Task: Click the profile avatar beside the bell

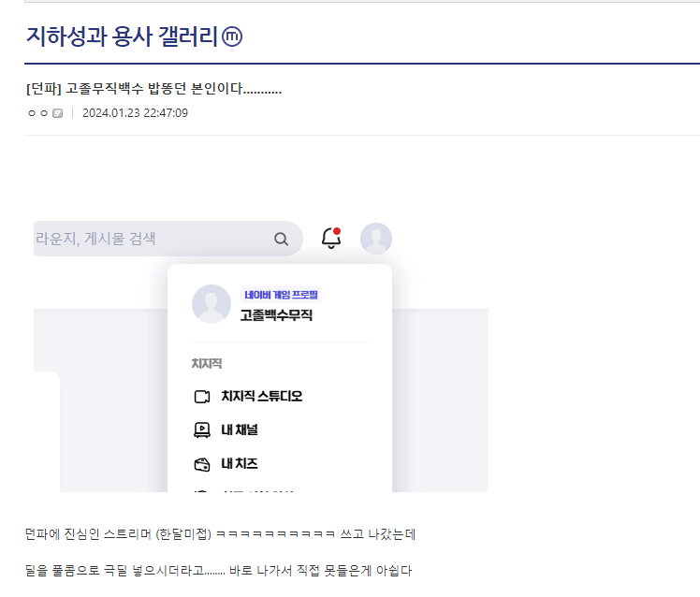Action: [376, 239]
